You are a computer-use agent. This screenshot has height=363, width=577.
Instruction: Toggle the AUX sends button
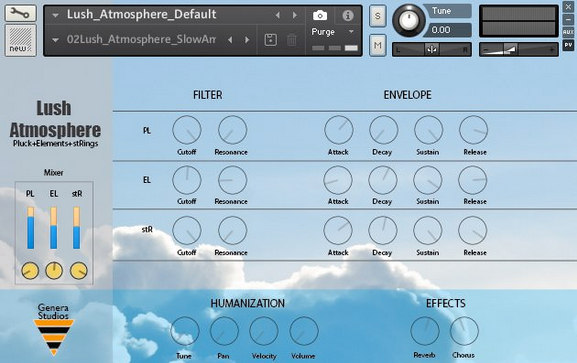[x=568, y=32]
